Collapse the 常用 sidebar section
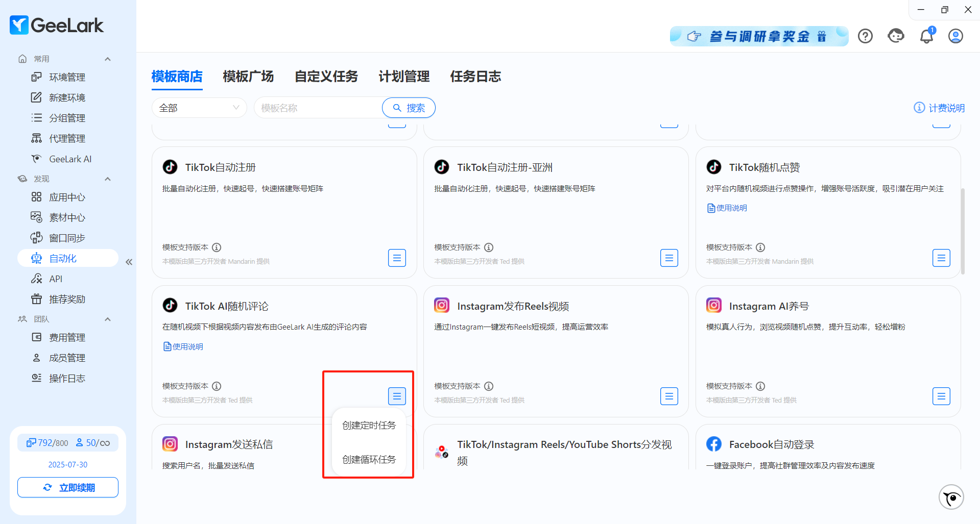980x524 pixels. [108, 59]
